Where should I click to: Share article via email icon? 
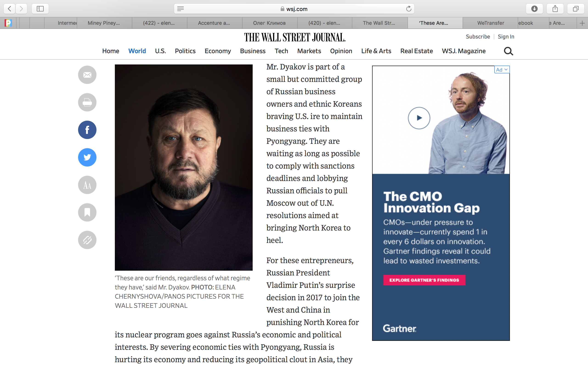click(87, 75)
